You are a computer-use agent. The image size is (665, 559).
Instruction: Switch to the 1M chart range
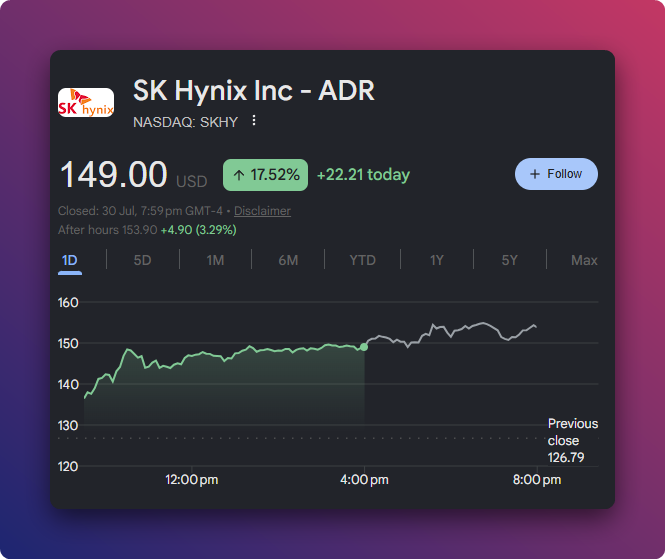pos(215,260)
